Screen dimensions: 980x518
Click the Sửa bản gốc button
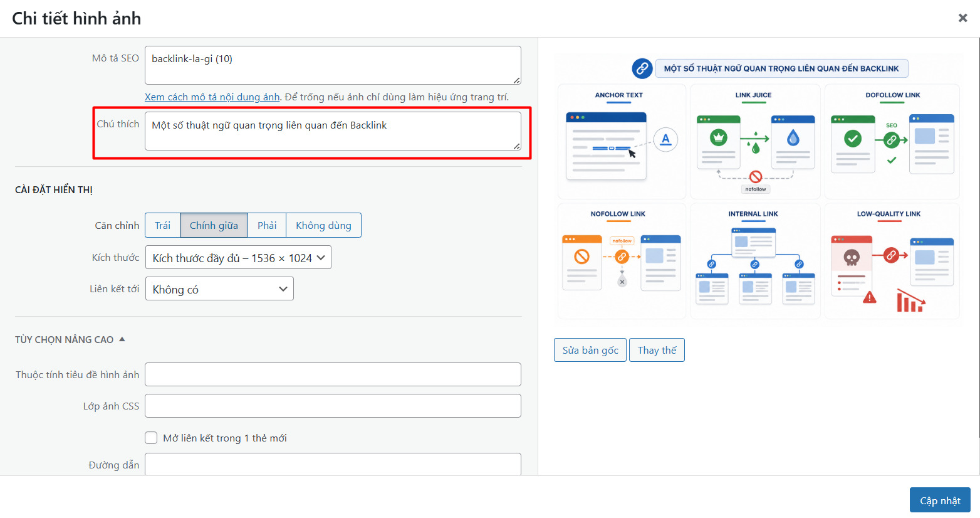[x=590, y=350]
